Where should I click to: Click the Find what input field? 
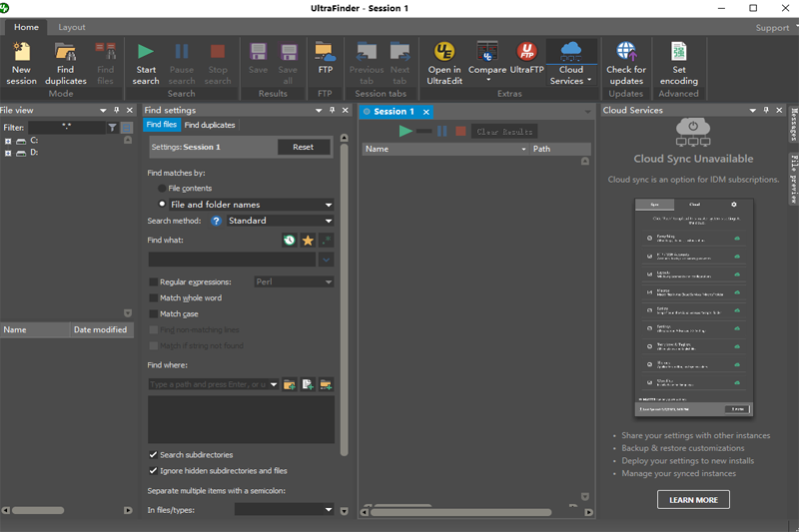pos(232,260)
